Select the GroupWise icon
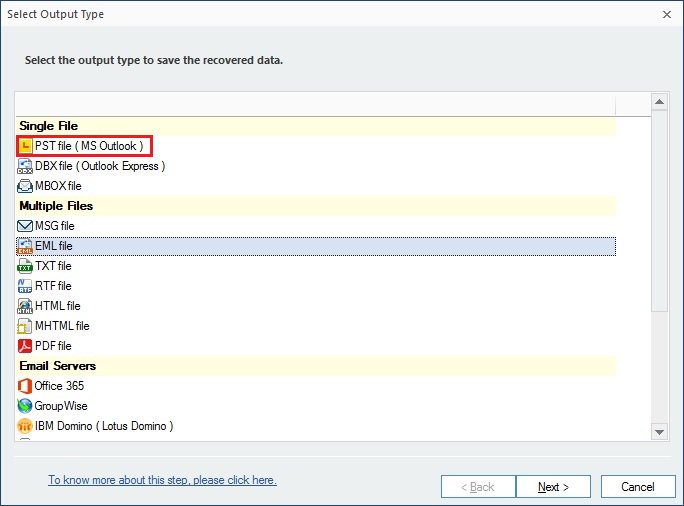This screenshot has width=684, height=506. pyautogui.click(x=26, y=406)
